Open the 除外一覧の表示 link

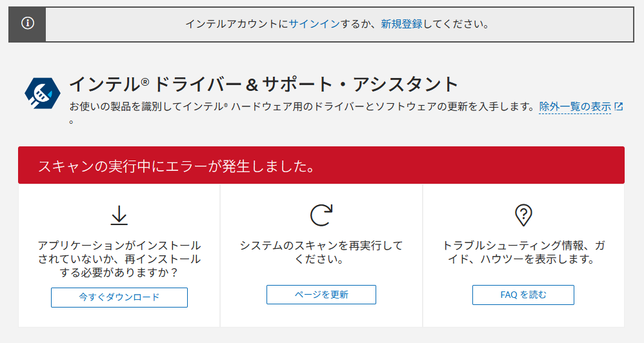(x=574, y=106)
